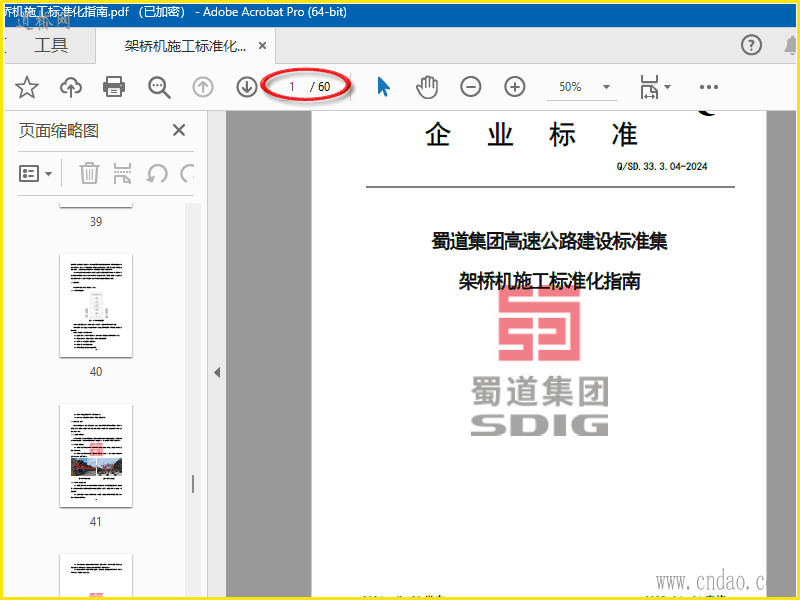Close the 页面缩略图 panel
800x600 pixels.
pos(179,130)
